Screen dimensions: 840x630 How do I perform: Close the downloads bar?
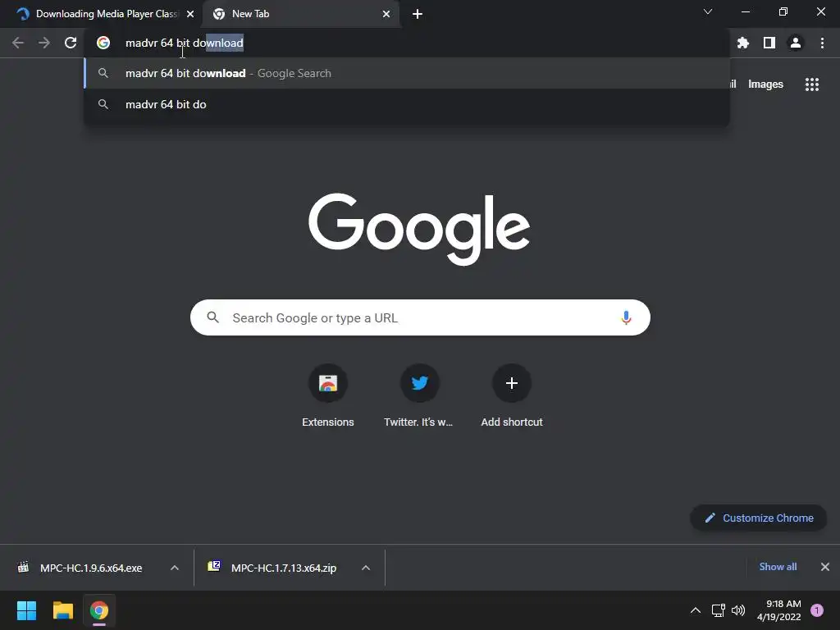pos(825,567)
